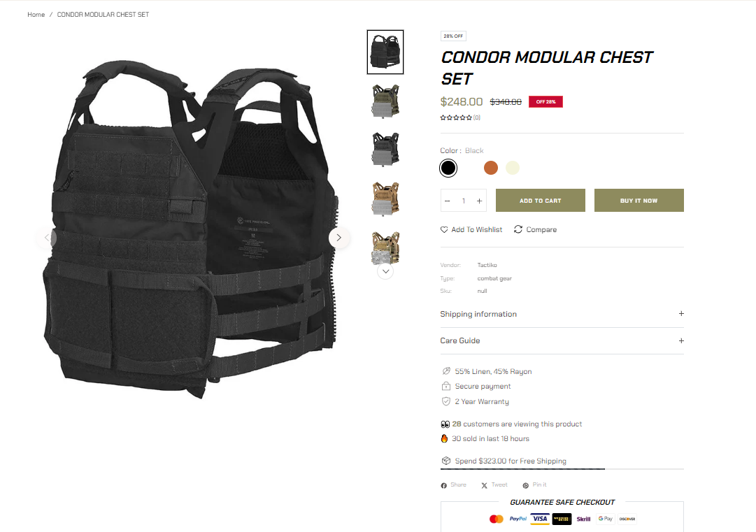This screenshot has height=532, width=756.
Task: Expand the Care Guide section
Action: pyautogui.click(x=562, y=340)
